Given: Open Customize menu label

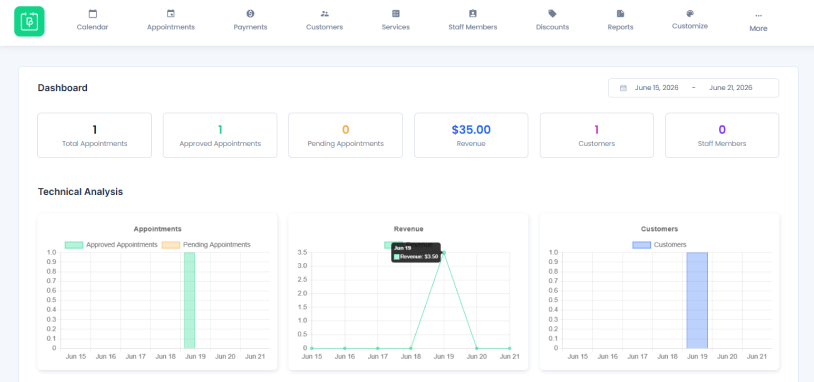Looking at the screenshot, I should (x=690, y=26).
